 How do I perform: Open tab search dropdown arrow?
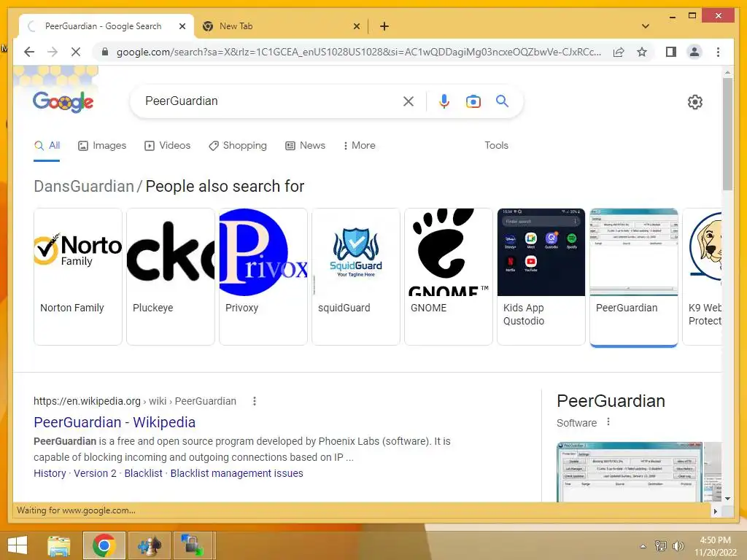pyautogui.click(x=645, y=26)
